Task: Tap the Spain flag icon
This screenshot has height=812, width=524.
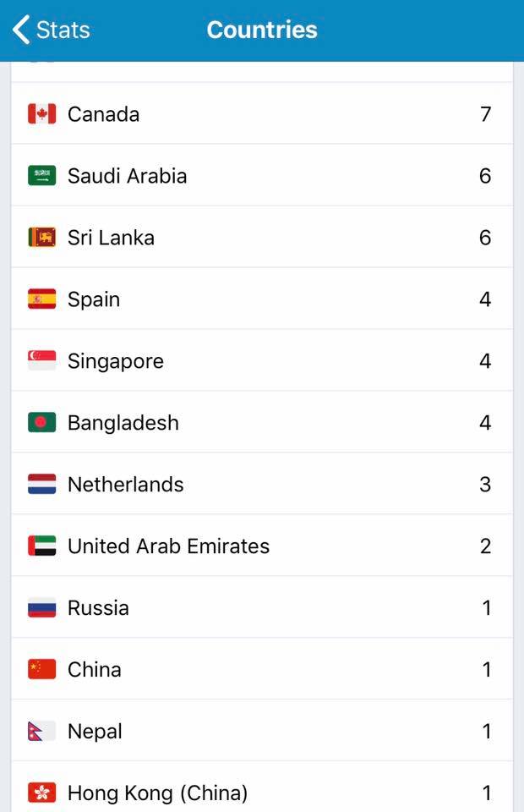Action: coord(42,299)
